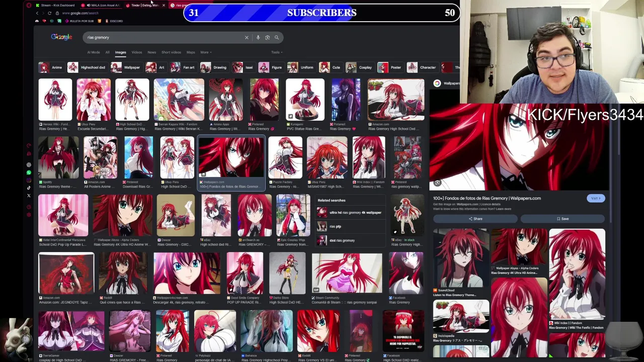This screenshot has height=362, width=644.
Task: Open the Spotify Rias Gremory theme thumbnail
Action: (58, 157)
